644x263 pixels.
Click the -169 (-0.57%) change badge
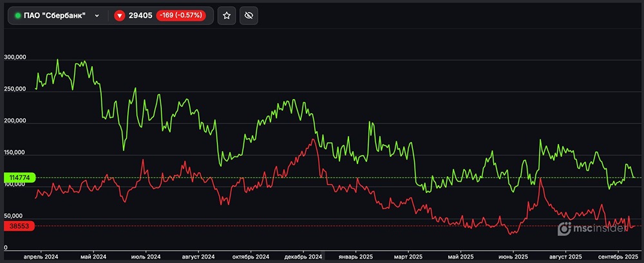[x=181, y=15]
